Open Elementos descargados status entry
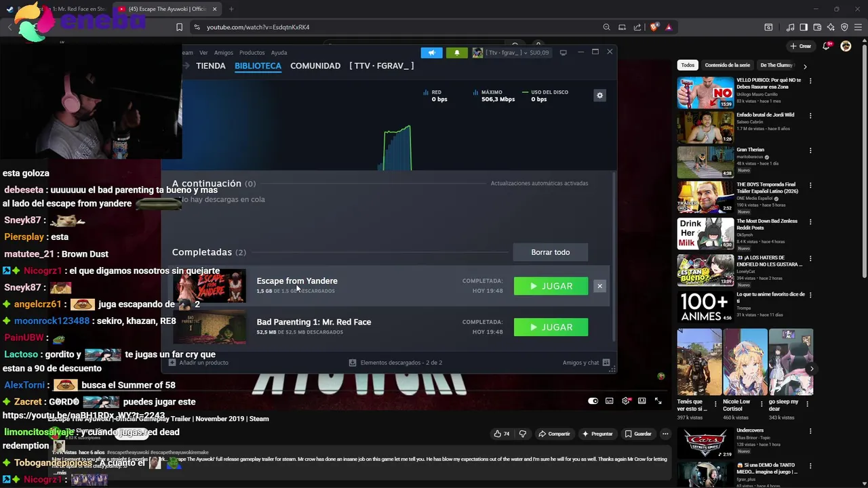The image size is (868, 488). click(x=395, y=363)
